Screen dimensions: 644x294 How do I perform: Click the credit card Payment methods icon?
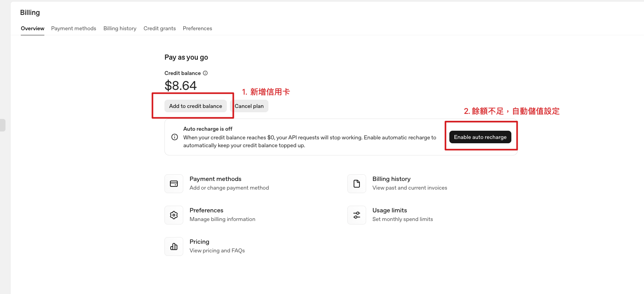[174, 184]
